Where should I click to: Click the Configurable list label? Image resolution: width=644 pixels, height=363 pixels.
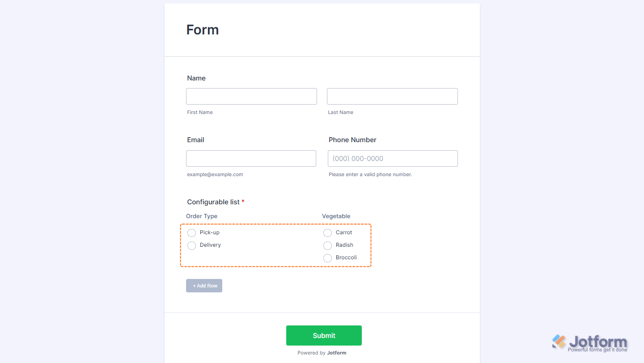pos(213,202)
